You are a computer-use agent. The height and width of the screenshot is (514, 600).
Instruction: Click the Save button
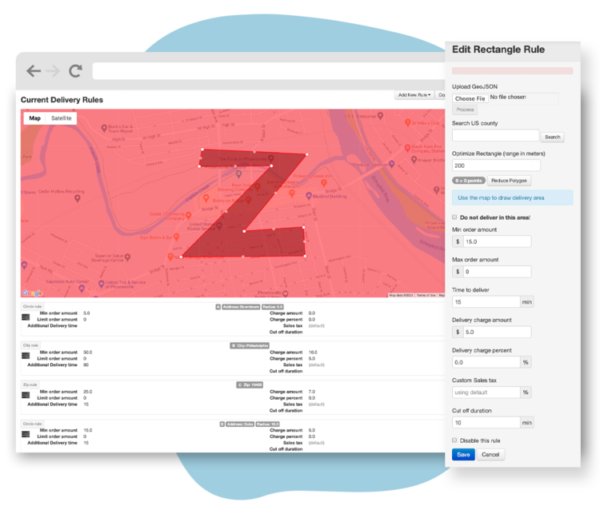click(x=463, y=454)
